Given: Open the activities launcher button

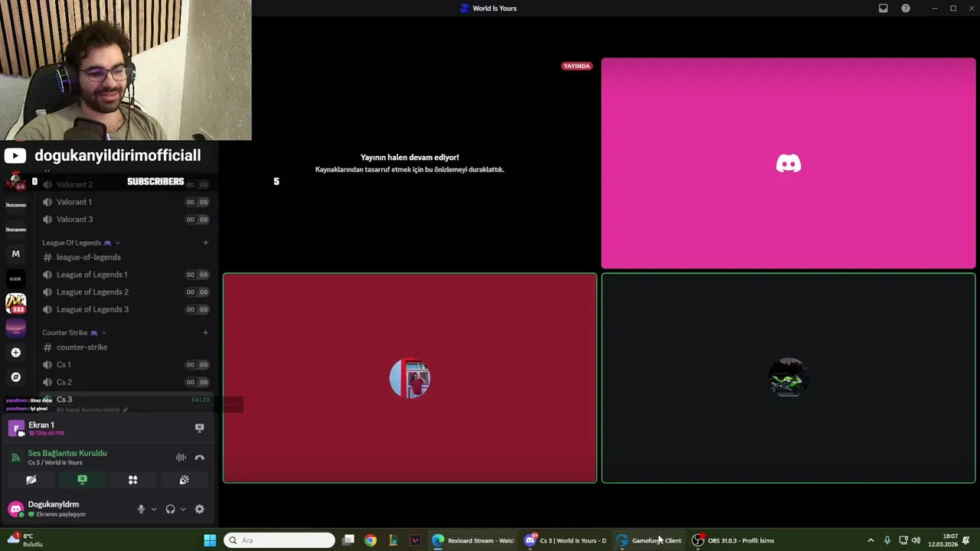Looking at the screenshot, I should pyautogui.click(x=133, y=480).
